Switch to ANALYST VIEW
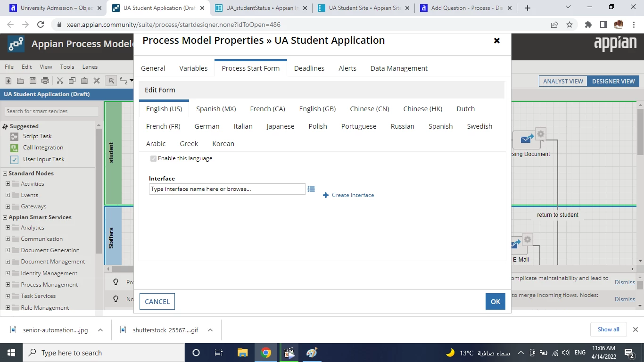Viewport: 644px width, 362px height. pos(563,81)
